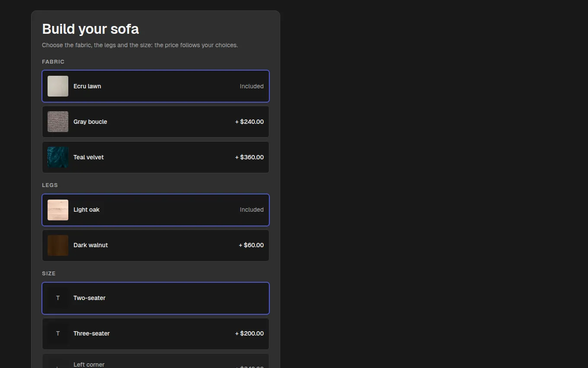Image resolution: width=588 pixels, height=368 pixels.
Task: Click Included label on Light oak row
Action: pos(252,210)
